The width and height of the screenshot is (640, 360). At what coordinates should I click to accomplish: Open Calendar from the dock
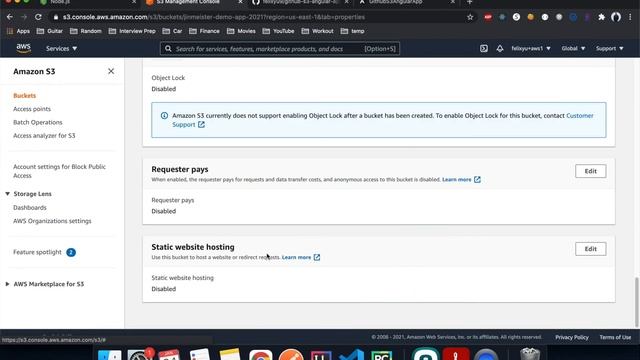[169, 354]
